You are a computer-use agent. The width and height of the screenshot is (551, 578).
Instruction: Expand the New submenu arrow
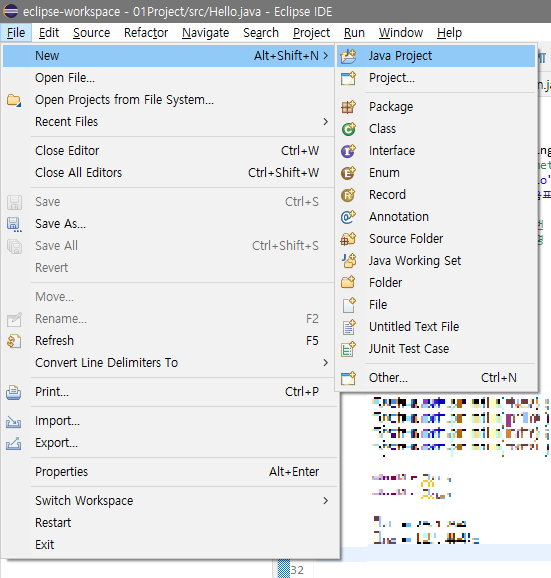(x=325, y=56)
